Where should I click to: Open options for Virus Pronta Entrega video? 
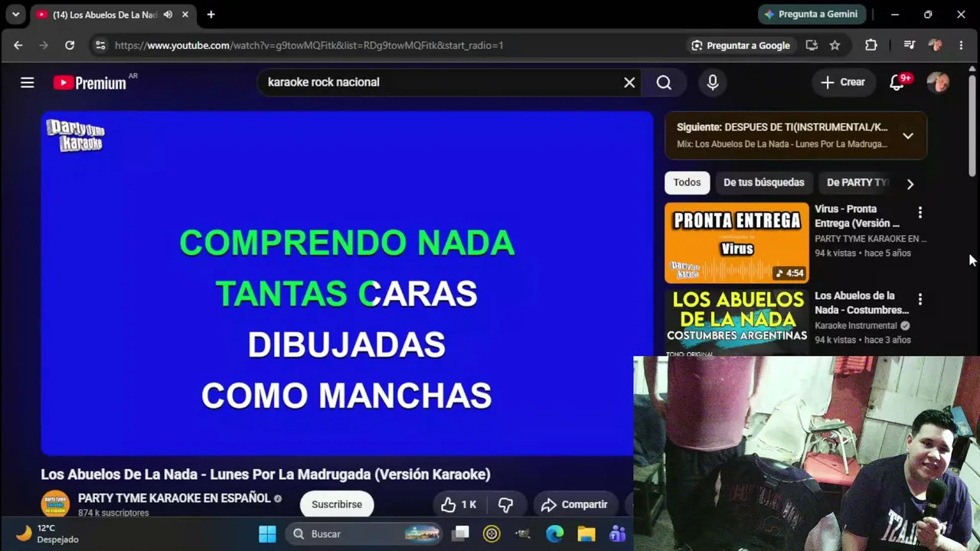pos(920,212)
